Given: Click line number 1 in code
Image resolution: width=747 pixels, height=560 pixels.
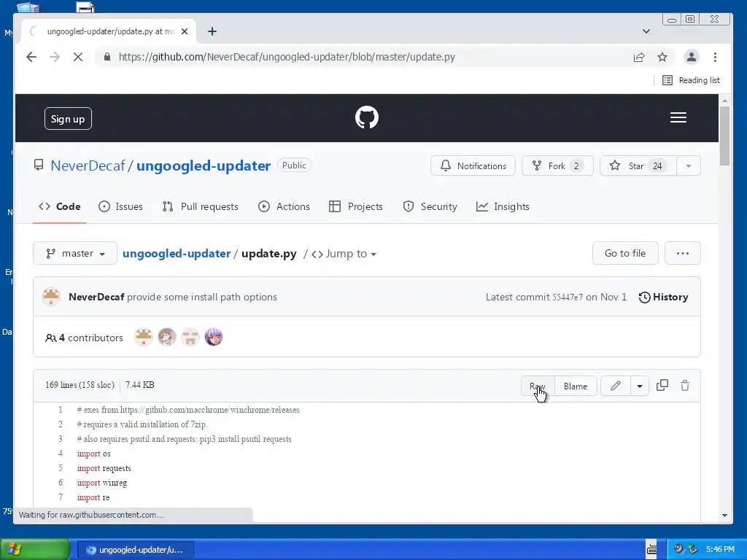Looking at the screenshot, I should 61,410.
